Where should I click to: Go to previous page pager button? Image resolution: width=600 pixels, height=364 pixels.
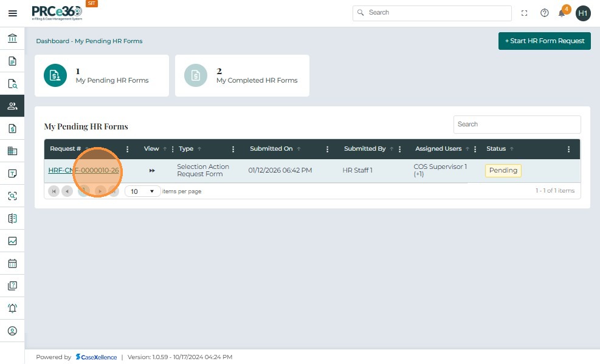click(x=67, y=191)
